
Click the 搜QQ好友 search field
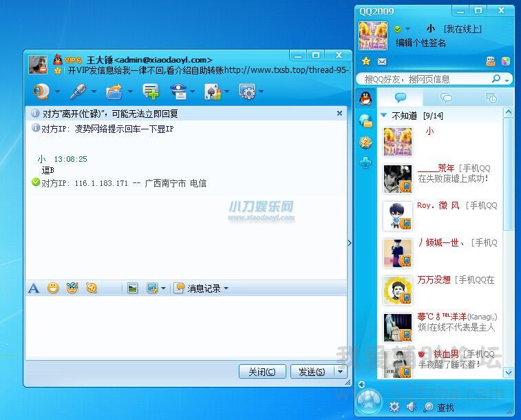tap(425, 79)
